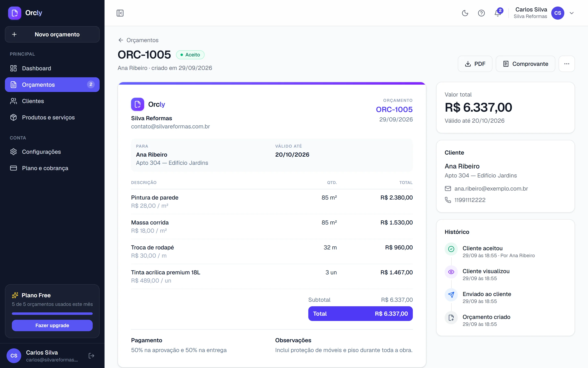Go to Clientes section
Screen dimensions: 588x368
52,101
